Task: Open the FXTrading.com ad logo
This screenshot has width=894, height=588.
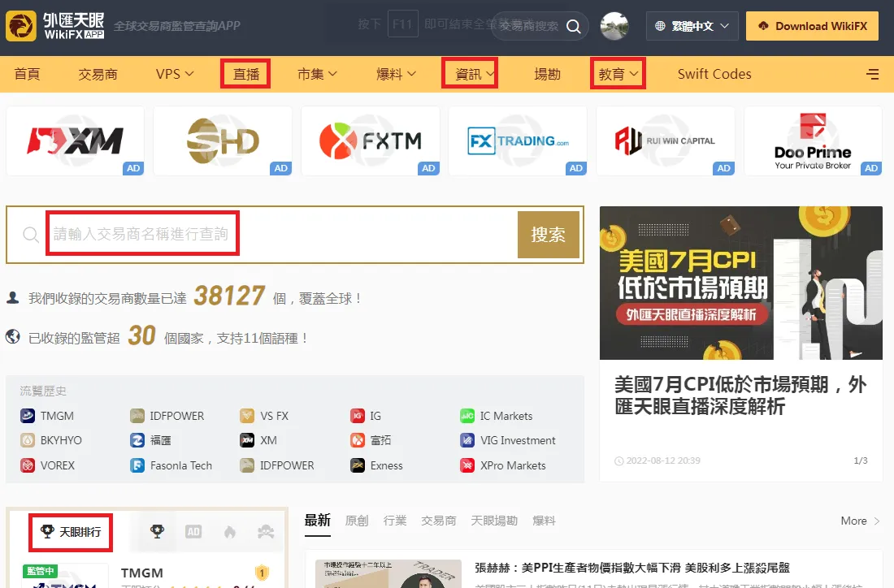Action: point(518,141)
